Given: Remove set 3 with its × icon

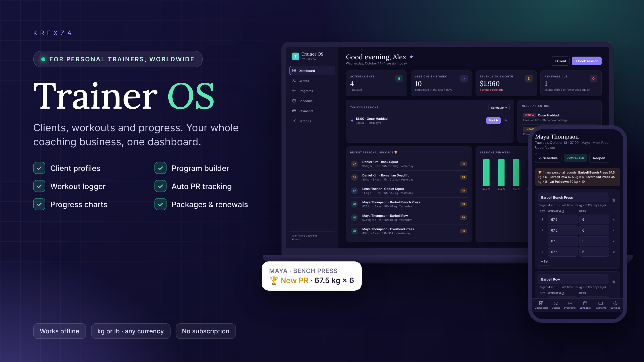Looking at the screenshot, I should 614,241.
